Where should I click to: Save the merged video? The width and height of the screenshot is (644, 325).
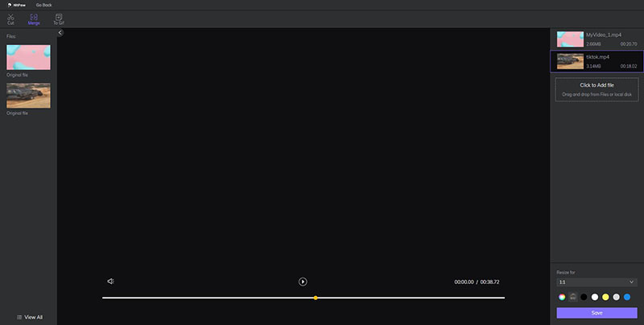(597, 313)
